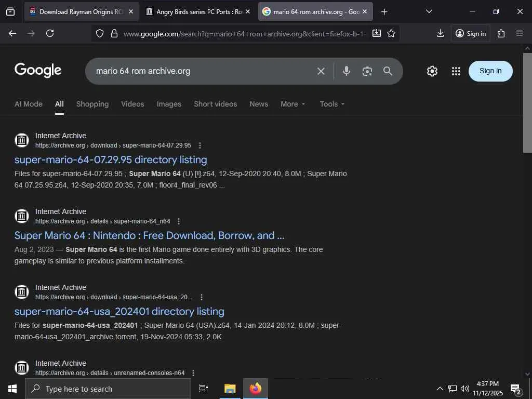The image size is (532, 399).
Task: Expand the More search filters dropdown
Action: tap(293, 104)
